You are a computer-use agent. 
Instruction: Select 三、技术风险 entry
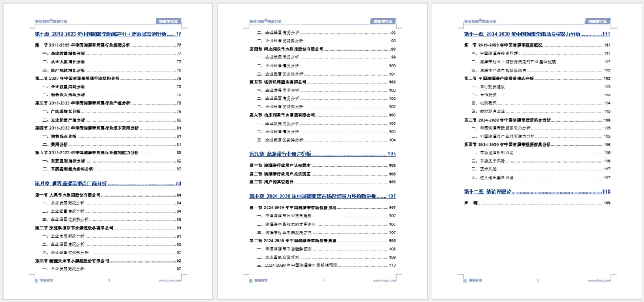[x=541, y=169]
